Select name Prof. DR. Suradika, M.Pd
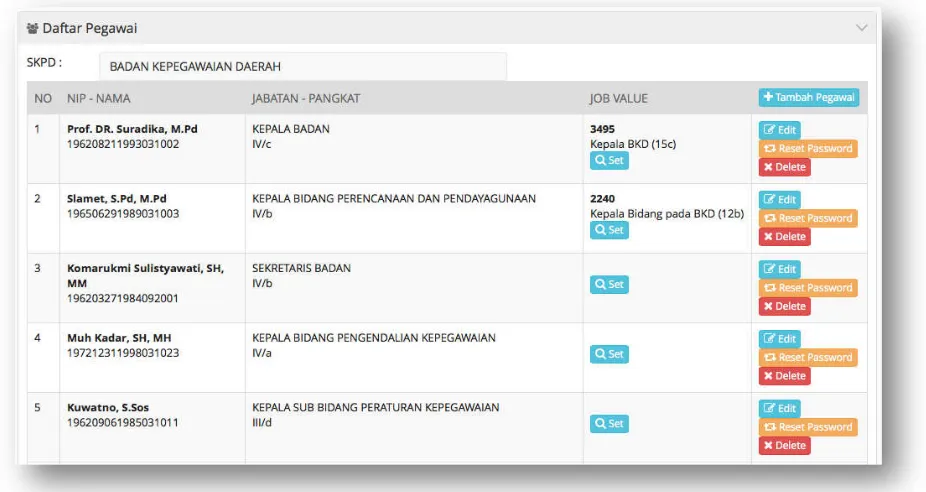 [132, 129]
